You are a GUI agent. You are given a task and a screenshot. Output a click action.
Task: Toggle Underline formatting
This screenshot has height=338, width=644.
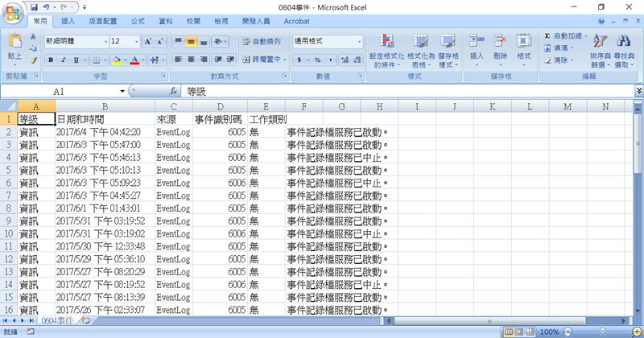(76, 60)
